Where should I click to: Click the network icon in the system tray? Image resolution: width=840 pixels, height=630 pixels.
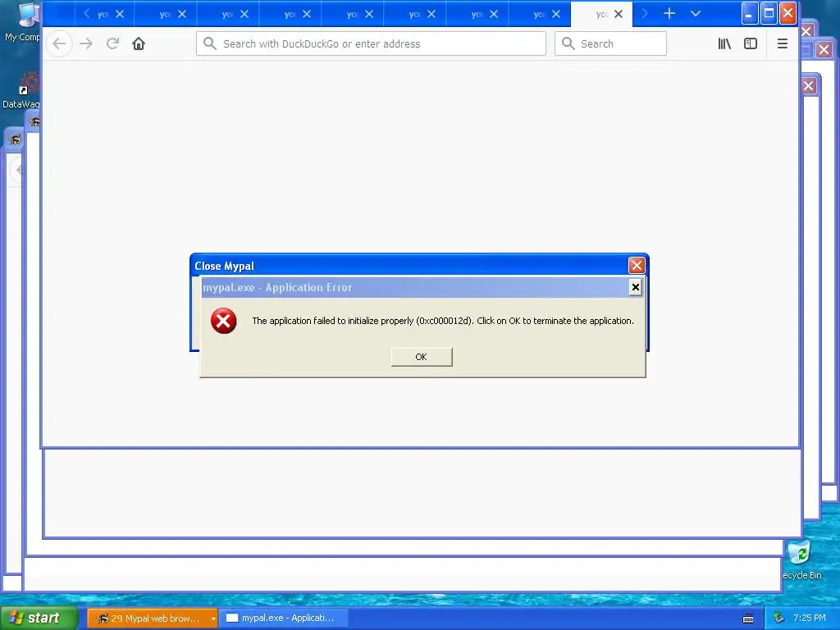click(x=778, y=619)
